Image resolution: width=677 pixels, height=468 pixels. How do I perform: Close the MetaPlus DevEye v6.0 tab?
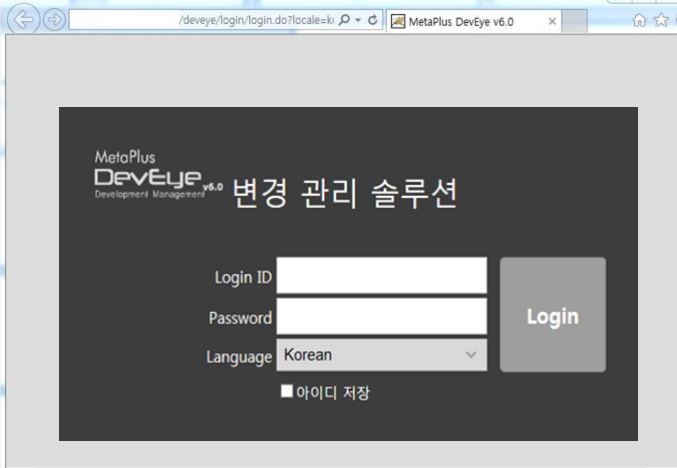(x=552, y=21)
